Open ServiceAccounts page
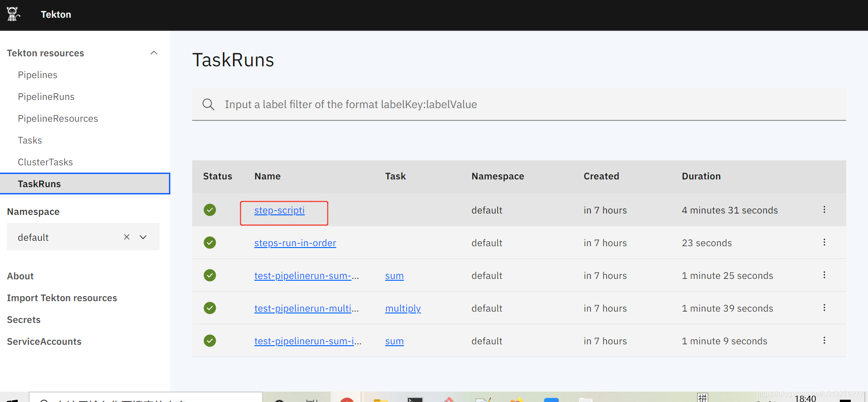The height and width of the screenshot is (402, 868). tap(44, 342)
